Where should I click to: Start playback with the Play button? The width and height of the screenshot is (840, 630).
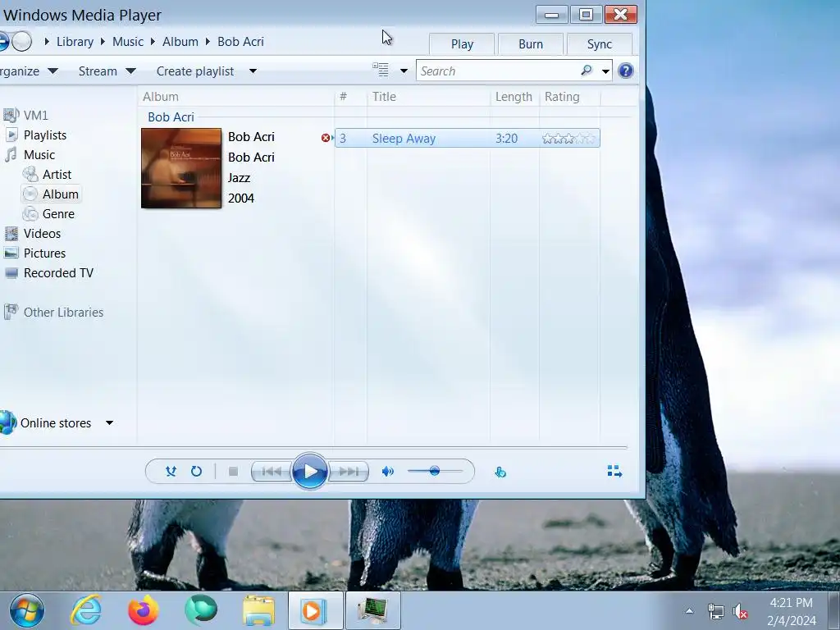(309, 472)
